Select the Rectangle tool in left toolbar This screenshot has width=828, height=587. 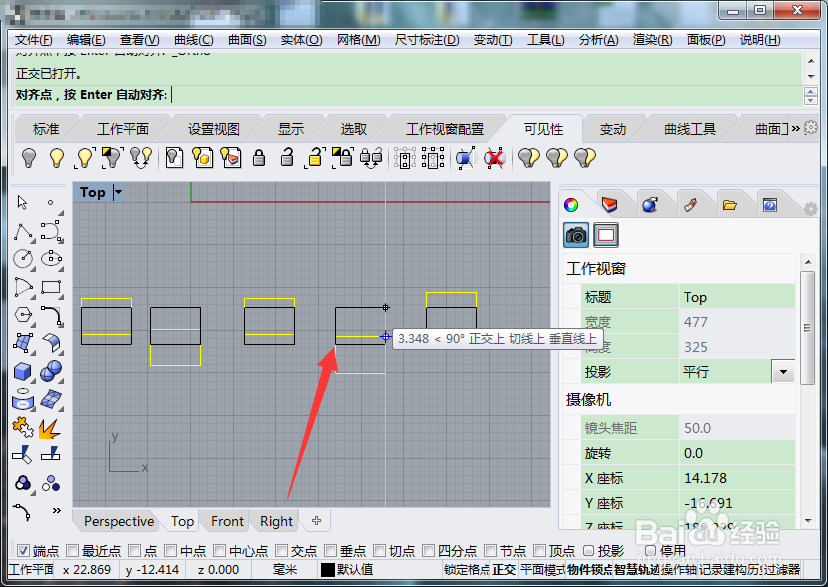click(x=52, y=287)
